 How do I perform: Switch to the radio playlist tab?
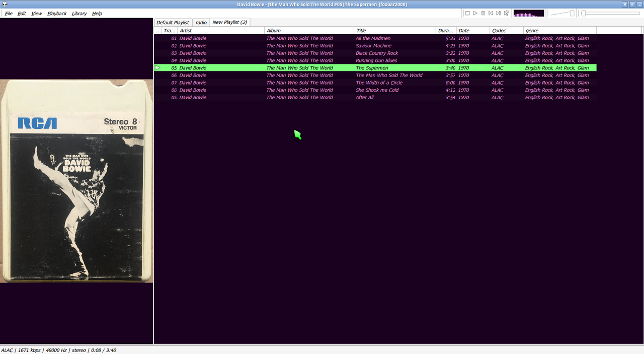201,22
